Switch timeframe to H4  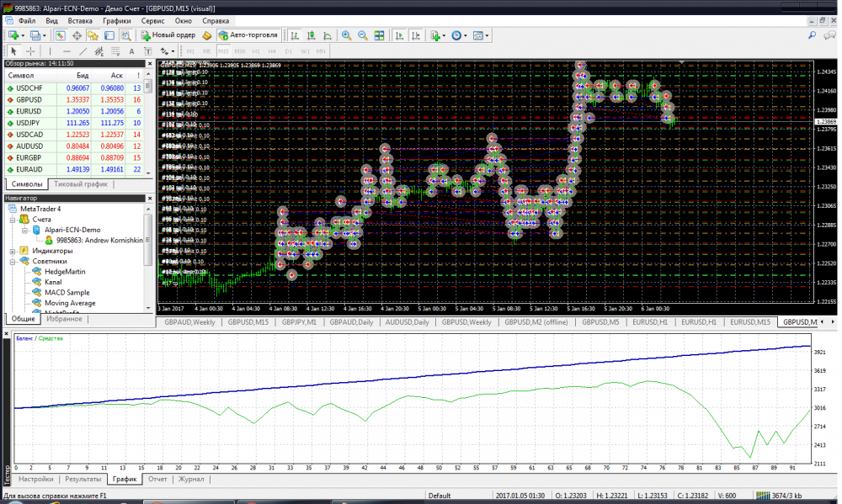(x=272, y=51)
